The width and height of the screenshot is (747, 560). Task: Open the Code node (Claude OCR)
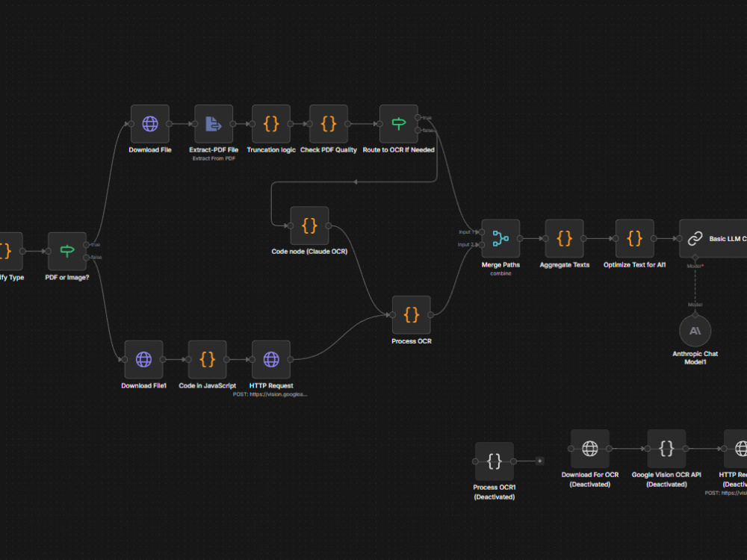click(309, 225)
